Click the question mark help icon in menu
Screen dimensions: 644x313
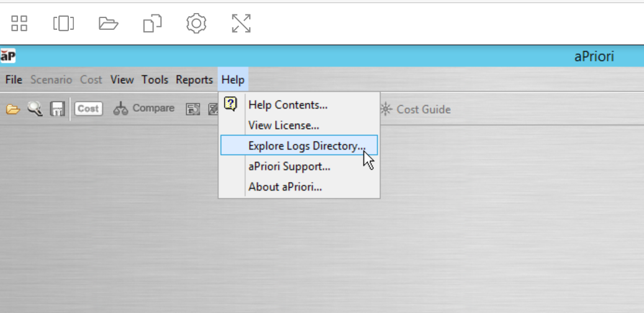point(231,104)
